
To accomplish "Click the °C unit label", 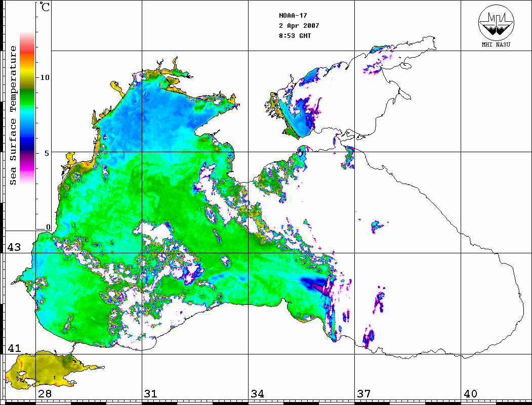I will [x=45, y=7].
